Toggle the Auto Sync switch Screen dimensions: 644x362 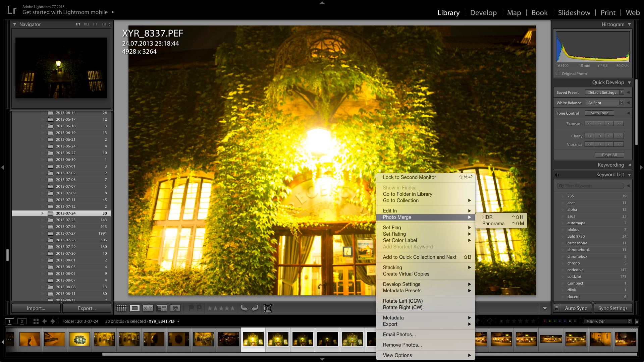[557, 308]
